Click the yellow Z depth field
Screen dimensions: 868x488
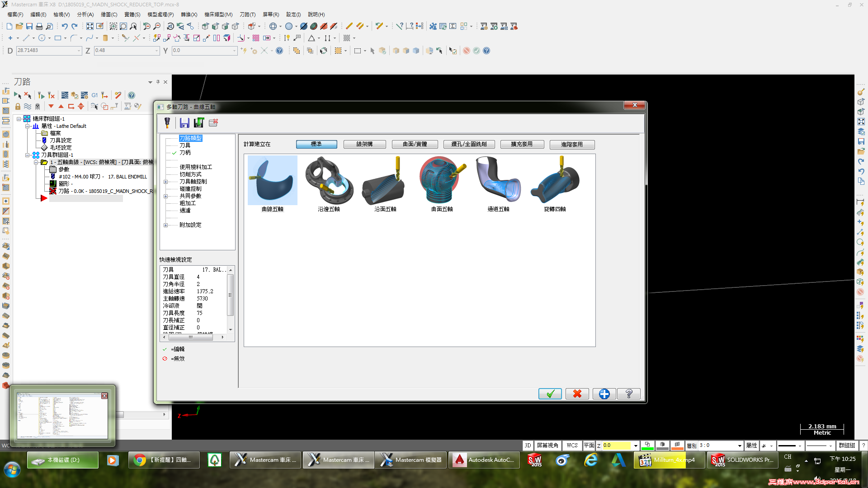(x=617, y=446)
